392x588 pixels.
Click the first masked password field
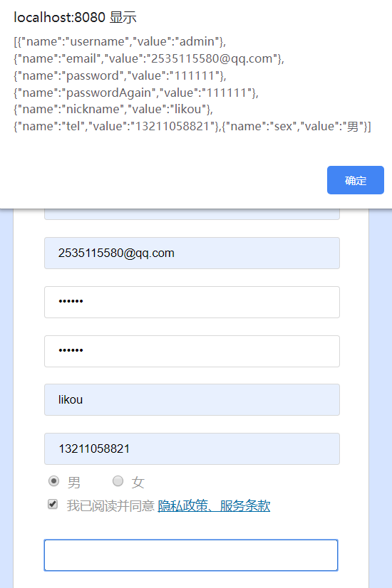point(192,303)
